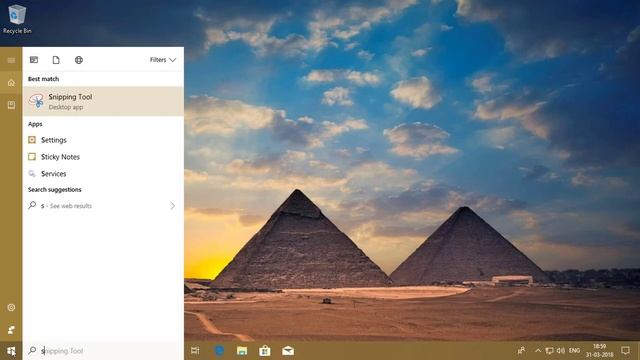The height and width of the screenshot is (360, 640).
Task: Open Services from Apps results
Action: tap(103, 173)
